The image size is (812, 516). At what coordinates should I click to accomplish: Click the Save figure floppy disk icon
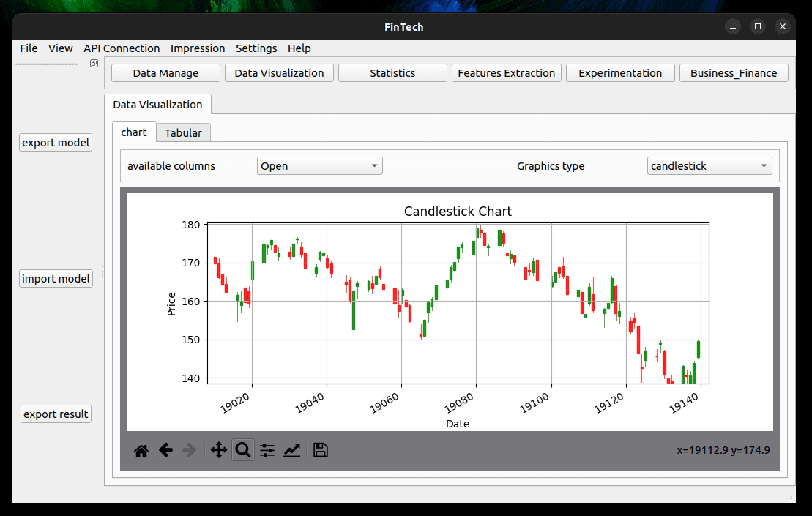(x=320, y=450)
